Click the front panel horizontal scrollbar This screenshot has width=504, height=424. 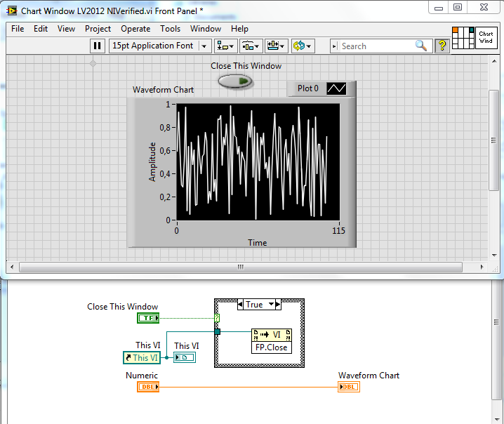(241, 267)
